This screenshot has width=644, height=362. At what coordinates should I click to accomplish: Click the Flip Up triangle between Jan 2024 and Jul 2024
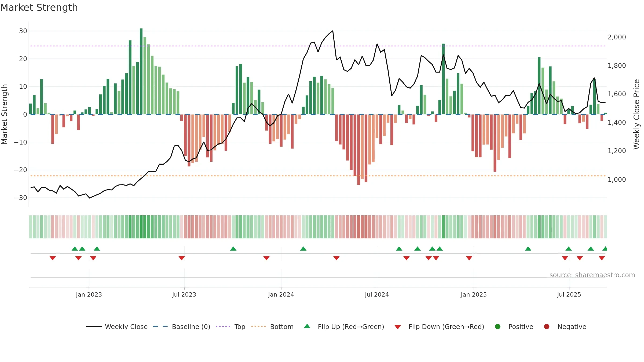[x=303, y=249]
